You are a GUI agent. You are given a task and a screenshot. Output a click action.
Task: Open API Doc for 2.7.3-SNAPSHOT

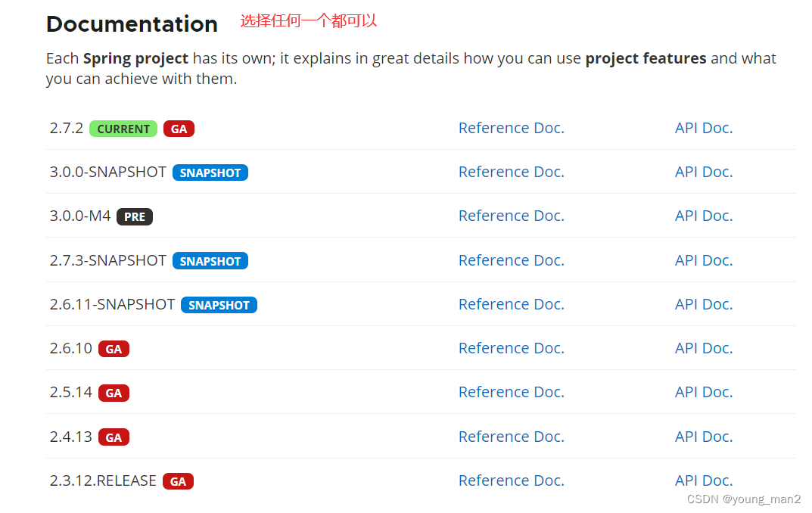704,260
